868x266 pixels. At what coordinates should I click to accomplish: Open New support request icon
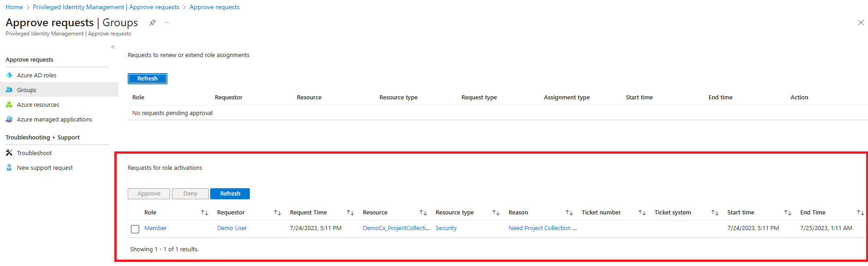[x=9, y=168]
